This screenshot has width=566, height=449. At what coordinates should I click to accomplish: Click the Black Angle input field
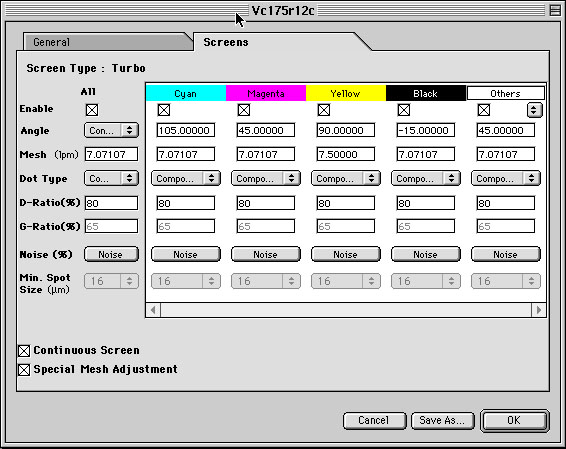tap(426, 130)
